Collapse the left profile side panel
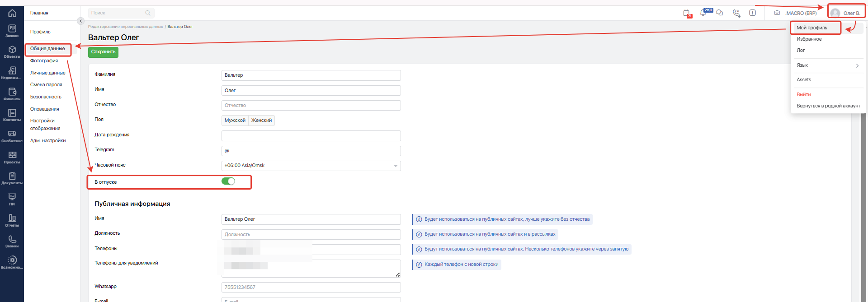 (80, 21)
